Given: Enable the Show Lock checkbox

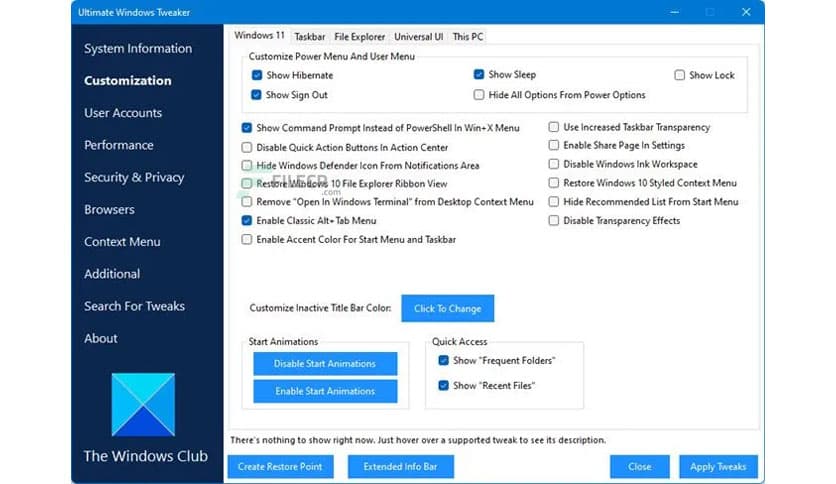Looking at the screenshot, I should pos(680,75).
